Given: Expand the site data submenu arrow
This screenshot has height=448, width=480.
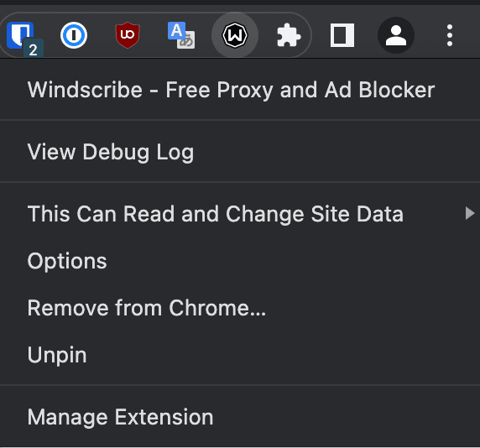Looking at the screenshot, I should point(470,213).
